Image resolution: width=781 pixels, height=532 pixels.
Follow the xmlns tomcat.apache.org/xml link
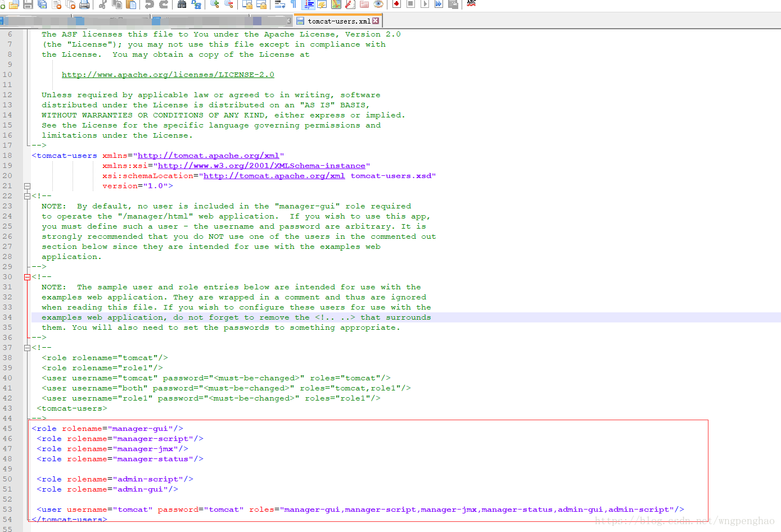tap(209, 156)
